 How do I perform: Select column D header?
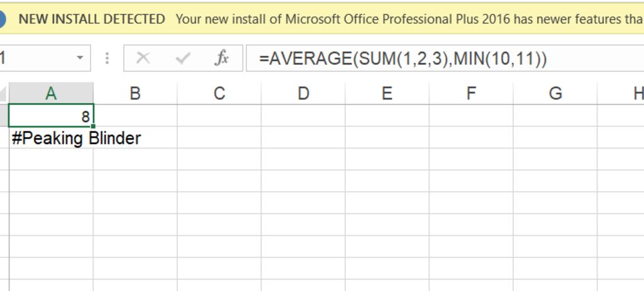(x=303, y=94)
